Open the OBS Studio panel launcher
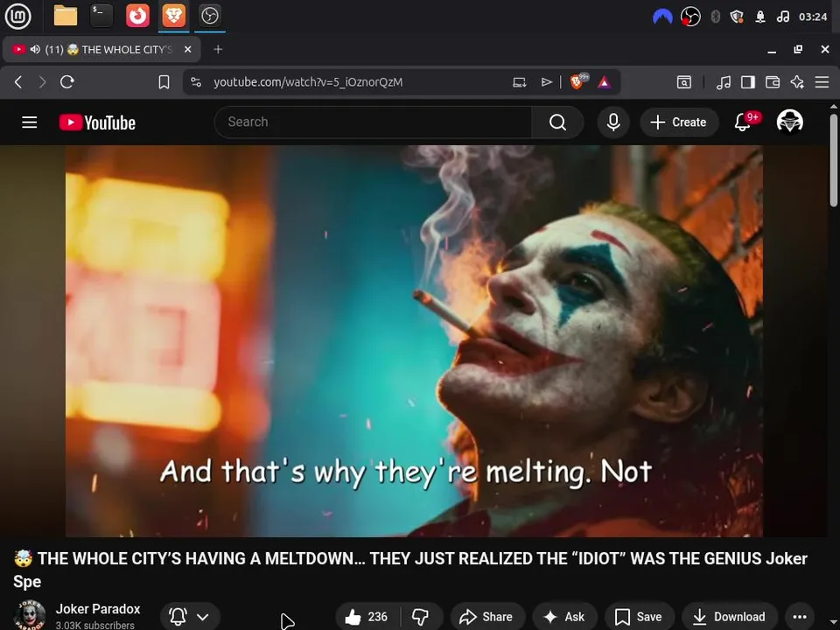840x630 pixels. [x=209, y=16]
